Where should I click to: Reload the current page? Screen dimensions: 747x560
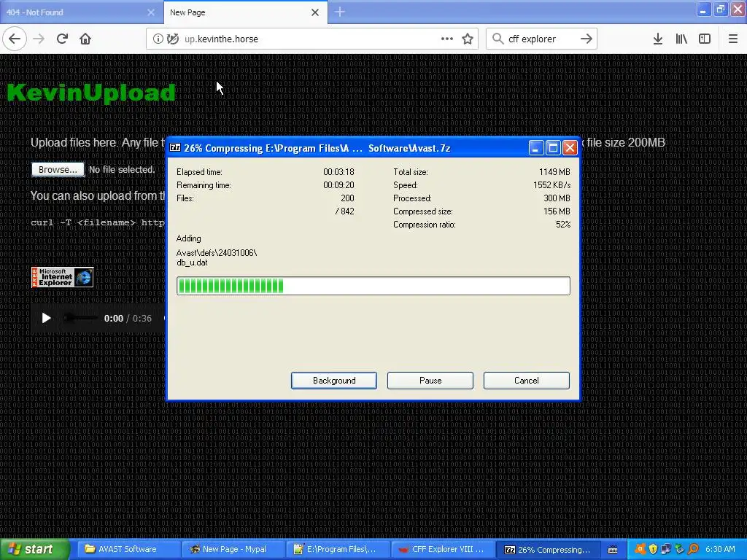(x=62, y=39)
